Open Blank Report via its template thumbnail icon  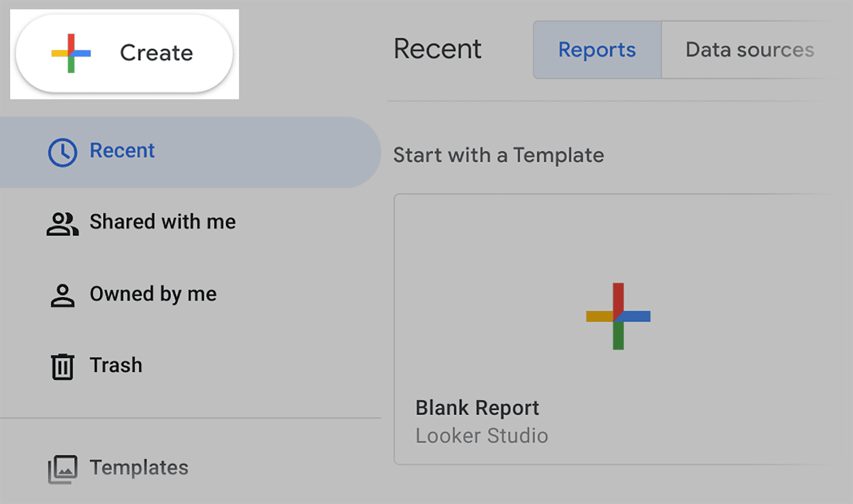618,316
